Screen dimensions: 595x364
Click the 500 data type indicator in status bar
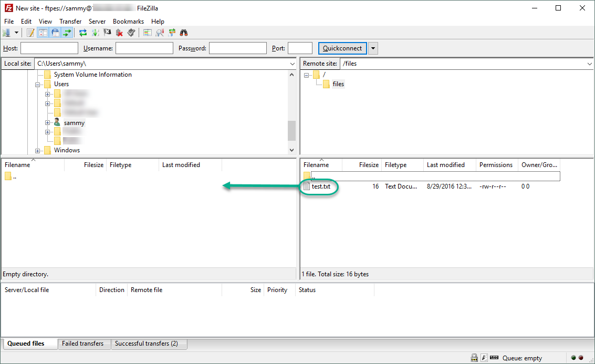[x=494, y=358]
